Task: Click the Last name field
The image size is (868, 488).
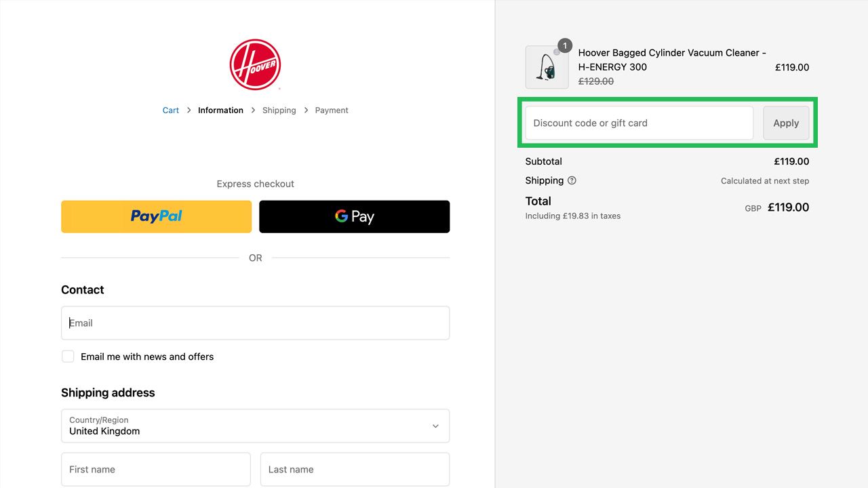Action: tap(355, 469)
